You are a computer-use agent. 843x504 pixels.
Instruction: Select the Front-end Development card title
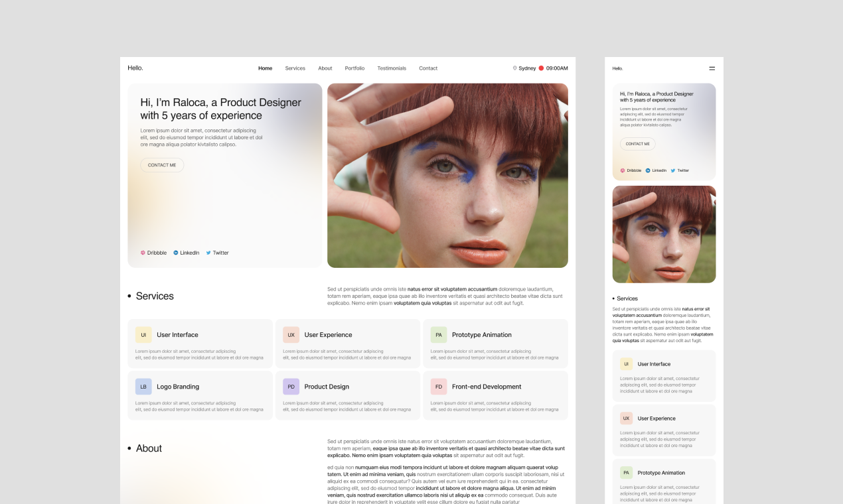pos(487,387)
